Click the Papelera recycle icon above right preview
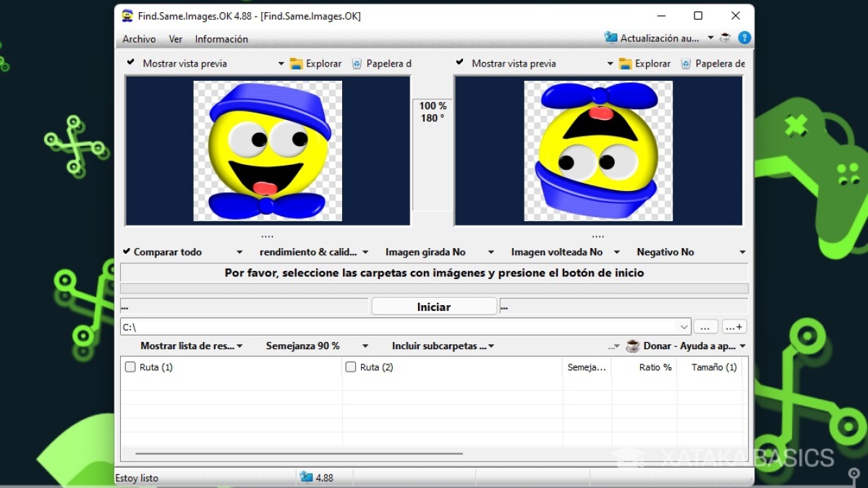This screenshot has height=488, width=868. click(x=686, y=64)
